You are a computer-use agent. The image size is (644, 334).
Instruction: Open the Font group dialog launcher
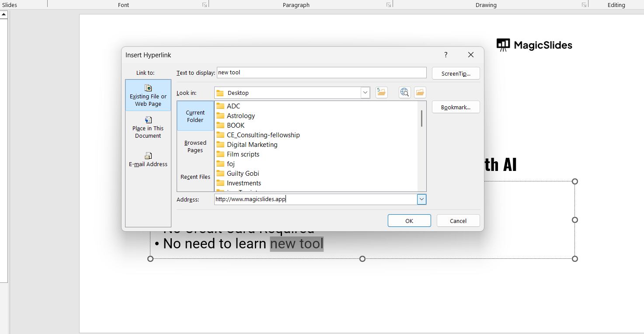point(205,5)
